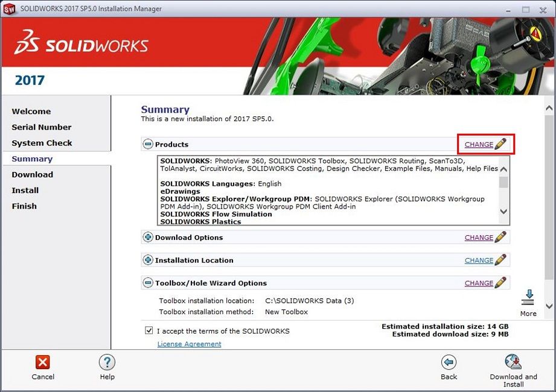This screenshot has height=392, width=556.
Task: Click the CHANGE link for Installation Location
Action: (x=479, y=261)
